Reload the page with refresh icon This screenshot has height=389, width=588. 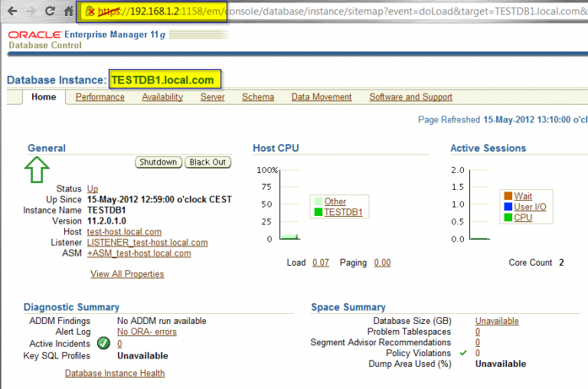[x=50, y=11]
